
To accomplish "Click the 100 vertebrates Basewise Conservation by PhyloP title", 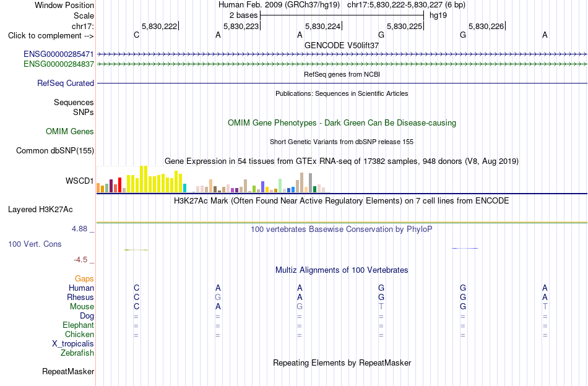I will tap(341, 229).
